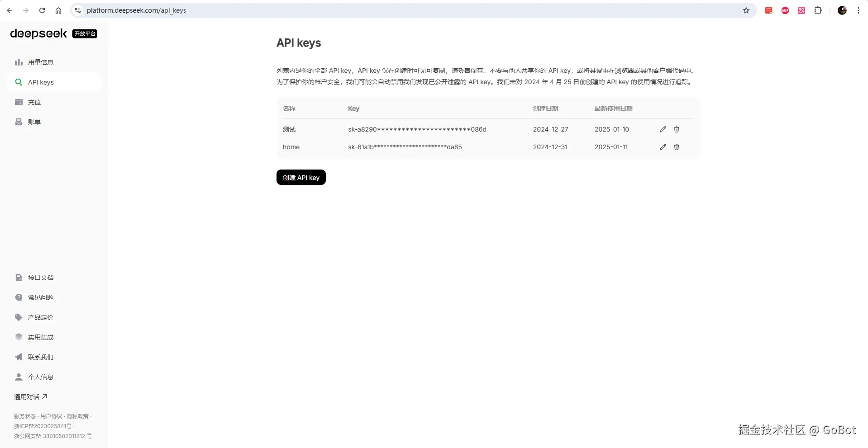The image size is (868, 448).
Task: Click the masked key starting sk-61a1b
Action: 405,147
